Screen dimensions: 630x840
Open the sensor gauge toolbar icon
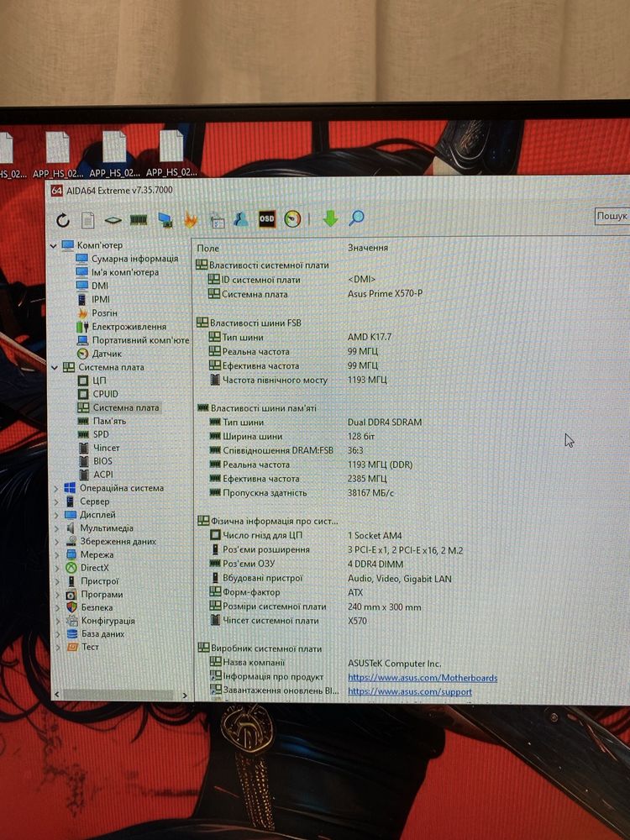292,218
